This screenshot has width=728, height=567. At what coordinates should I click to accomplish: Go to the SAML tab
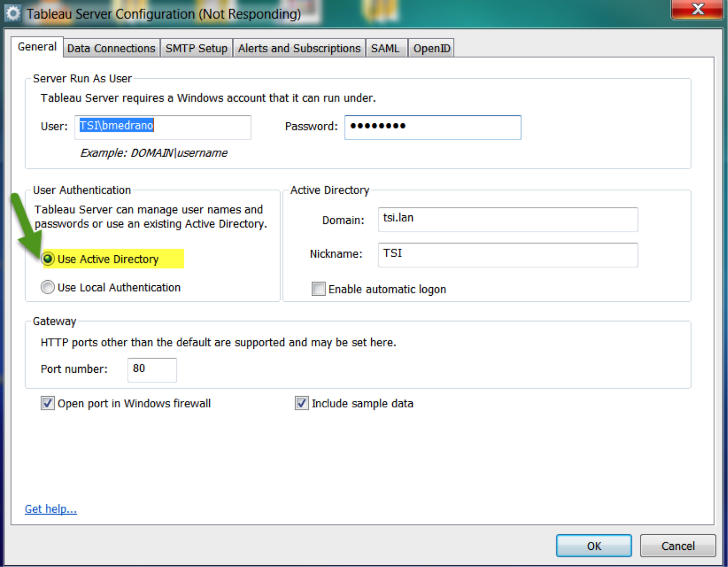pos(385,48)
